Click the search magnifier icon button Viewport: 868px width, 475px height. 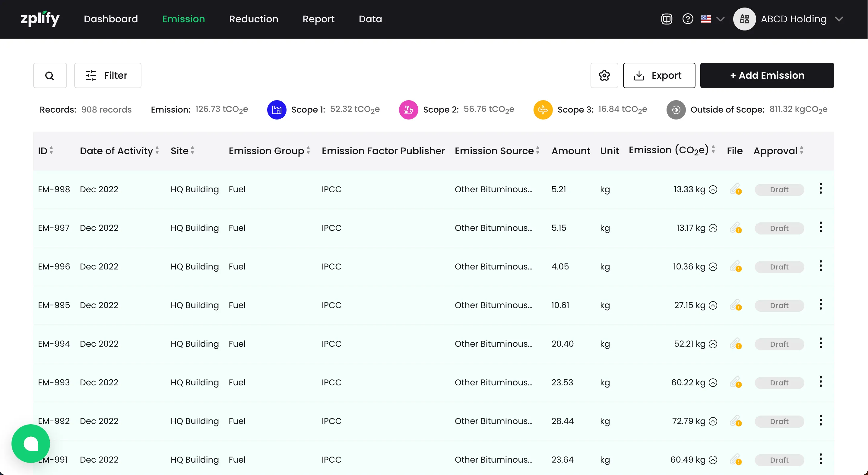[49, 75]
